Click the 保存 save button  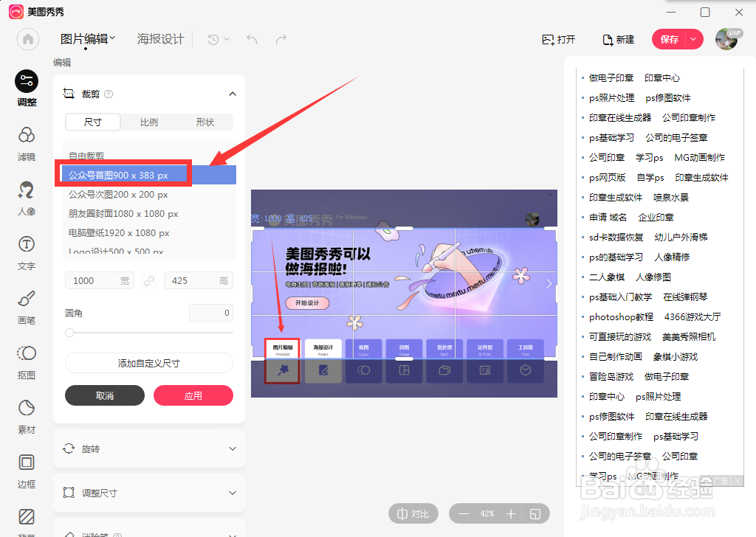click(669, 39)
